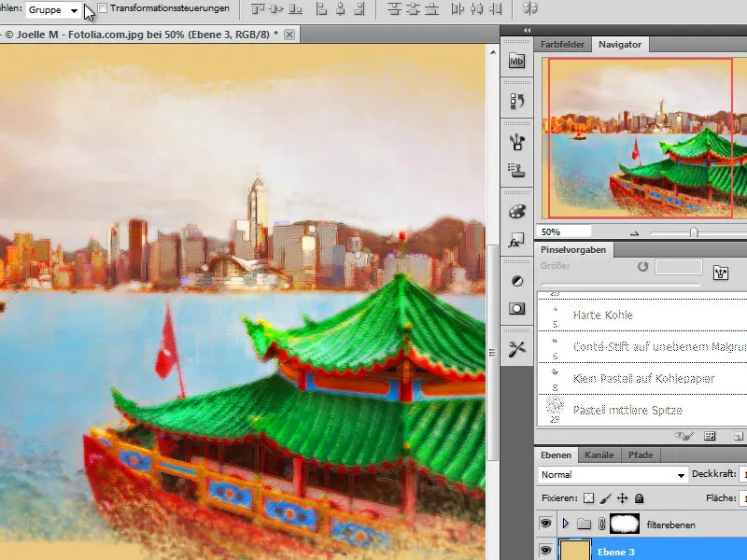Image resolution: width=747 pixels, height=560 pixels.
Task: Select the Ebenen tab
Action: pos(556,455)
